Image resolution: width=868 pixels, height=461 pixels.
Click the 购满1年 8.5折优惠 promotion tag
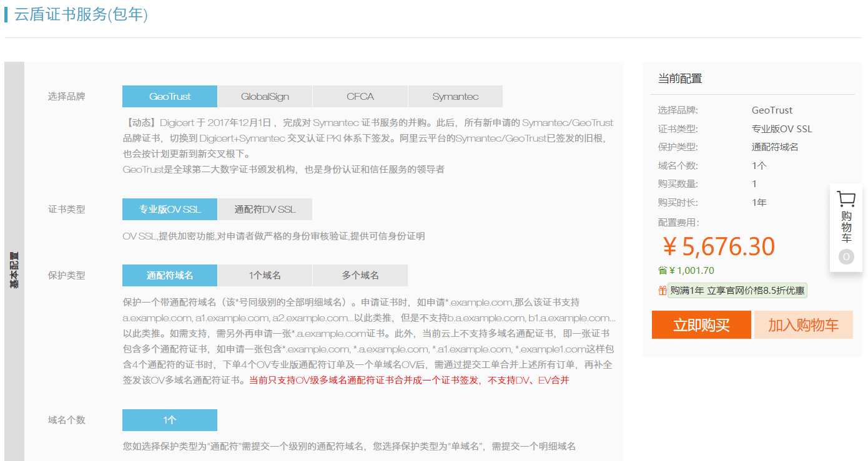click(737, 291)
